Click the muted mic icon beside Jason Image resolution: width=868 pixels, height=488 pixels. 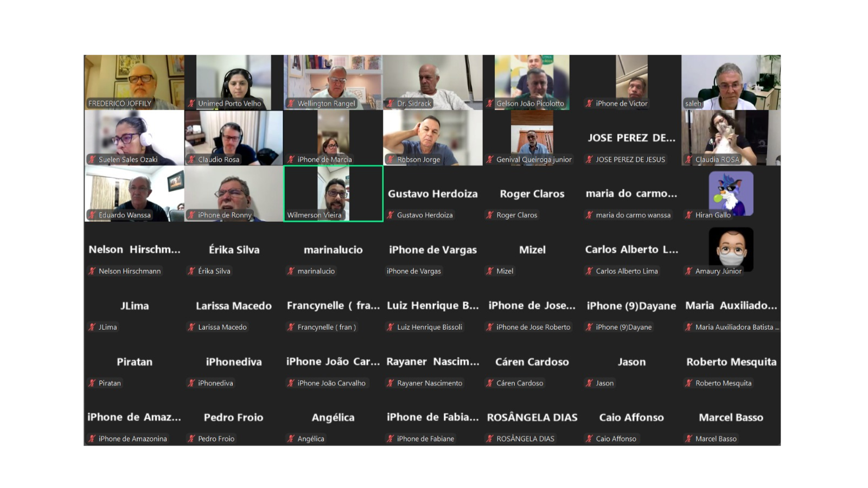(x=590, y=383)
